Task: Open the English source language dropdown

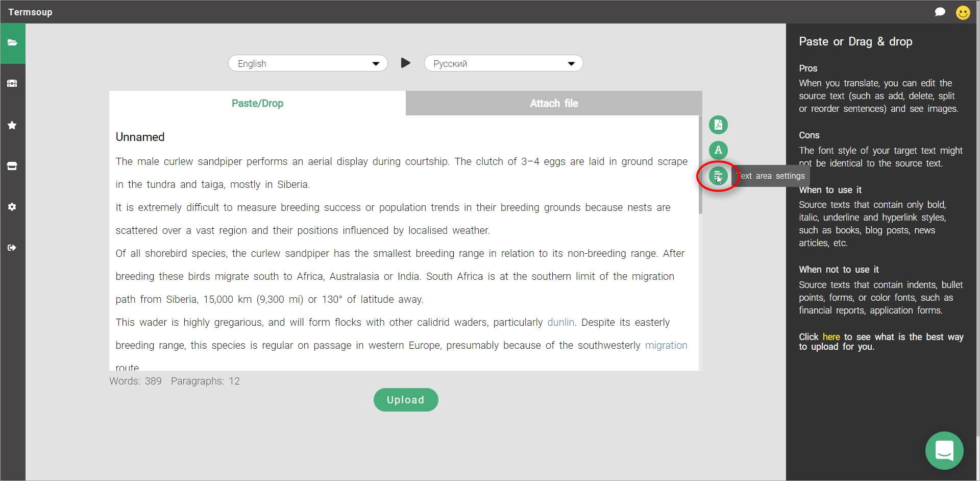Action: click(307, 63)
